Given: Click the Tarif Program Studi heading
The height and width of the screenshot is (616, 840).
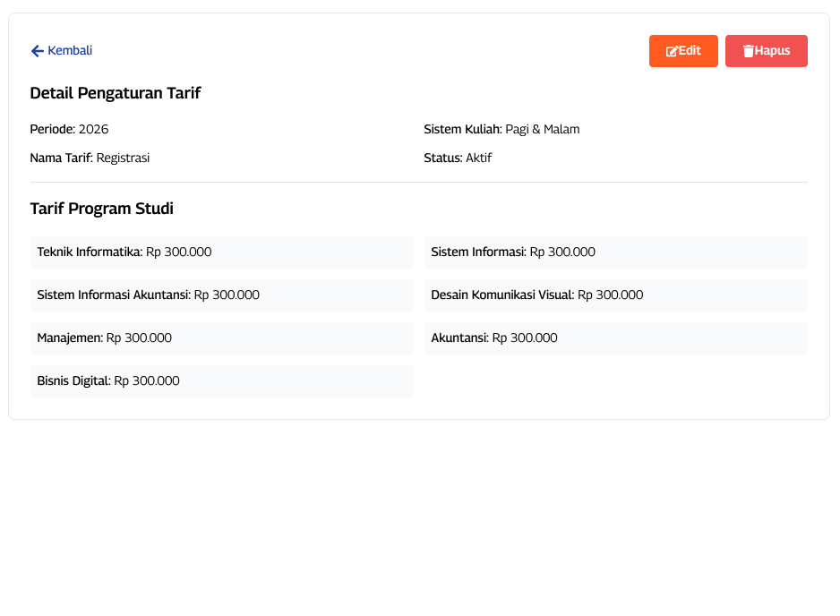Looking at the screenshot, I should click(x=102, y=209).
